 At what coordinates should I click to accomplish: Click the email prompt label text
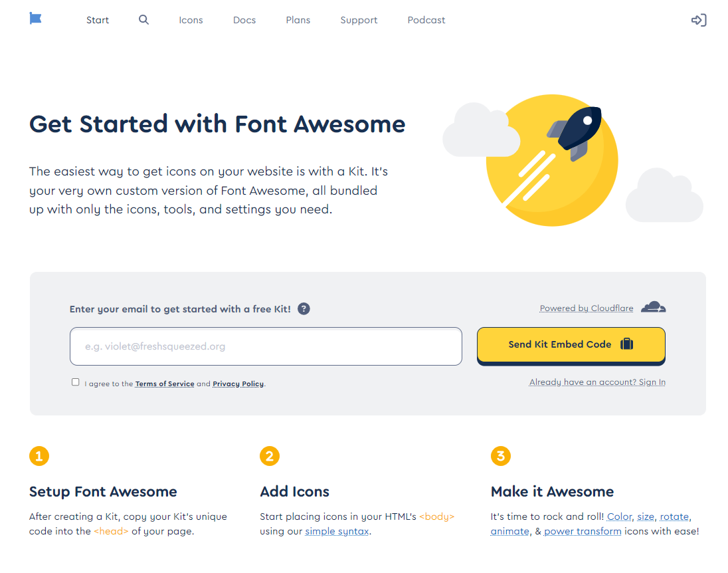coord(180,309)
